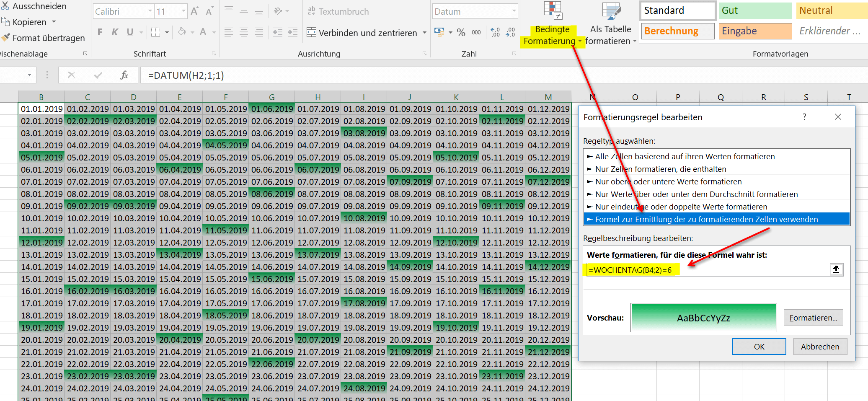Apply borders with the border grid icon
This screenshot has height=401, width=868.
coord(156,32)
